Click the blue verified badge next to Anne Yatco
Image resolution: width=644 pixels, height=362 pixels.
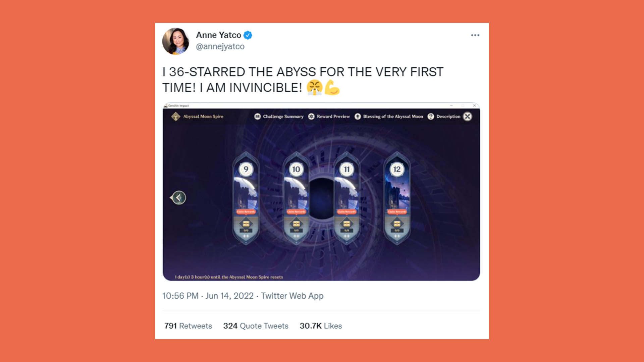coord(248,35)
